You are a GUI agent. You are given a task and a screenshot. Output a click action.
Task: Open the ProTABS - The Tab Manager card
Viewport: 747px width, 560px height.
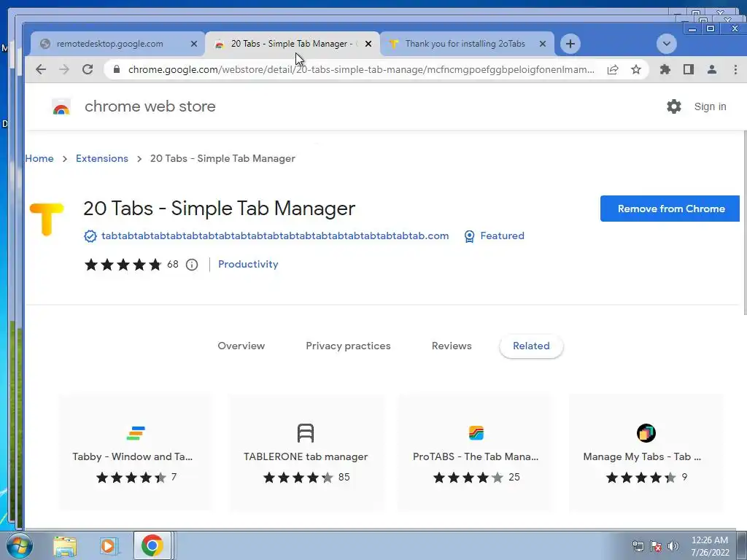click(x=476, y=452)
